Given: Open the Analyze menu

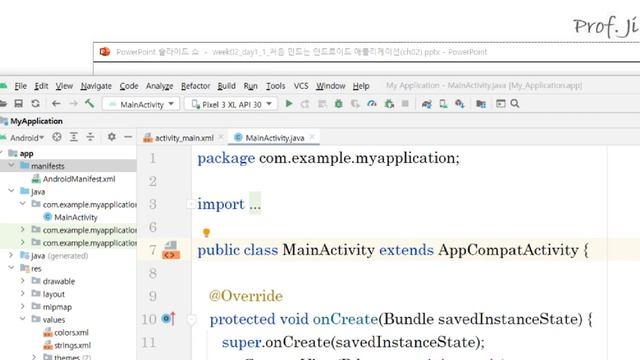Looking at the screenshot, I should 159,86.
